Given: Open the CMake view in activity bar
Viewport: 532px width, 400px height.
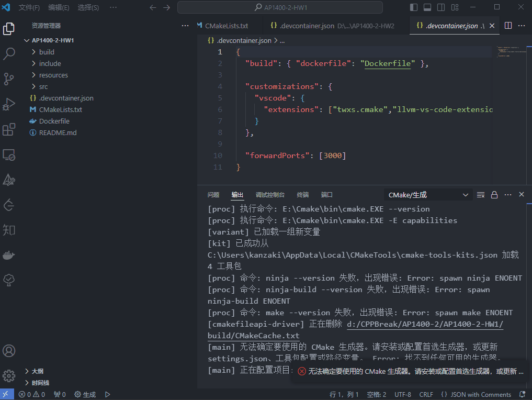Looking at the screenshot, I should [9, 180].
